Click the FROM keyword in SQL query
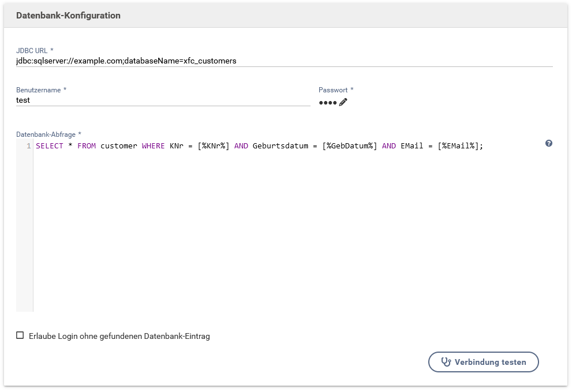 tap(87, 146)
